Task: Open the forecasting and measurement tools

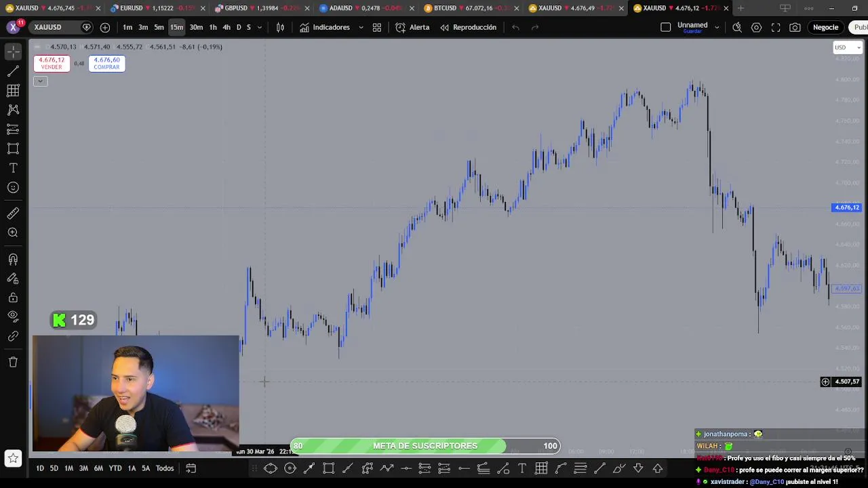Action: pyautogui.click(x=13, y=129)
